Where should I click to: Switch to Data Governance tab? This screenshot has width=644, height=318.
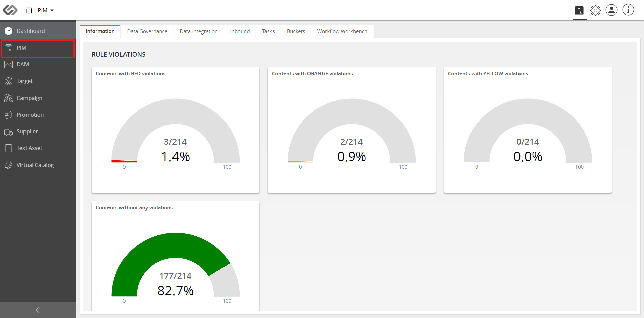pyautogui.click(x=147, y=31)
